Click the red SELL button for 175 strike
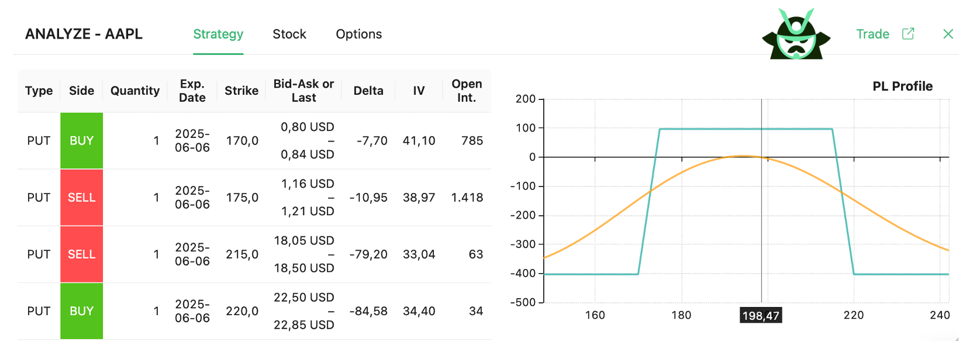This screenshot has height=359, width=980. pos(81,197)
